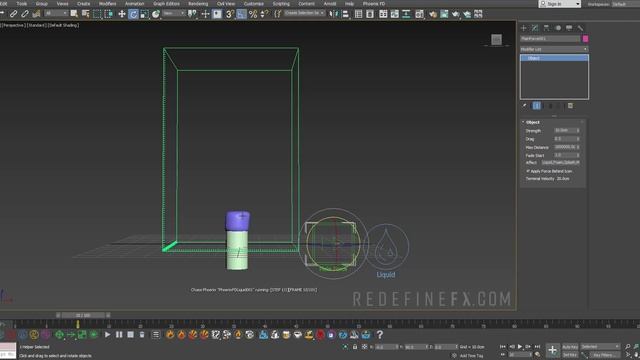Pick the Select and Place tool
The width and height of the screenshot is (640, 360).
156,14
